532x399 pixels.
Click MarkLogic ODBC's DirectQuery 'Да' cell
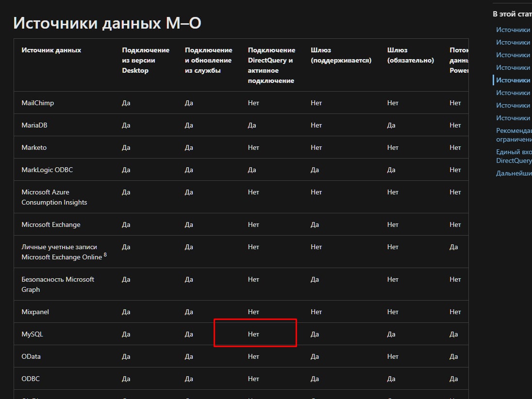tap(252, 170)
